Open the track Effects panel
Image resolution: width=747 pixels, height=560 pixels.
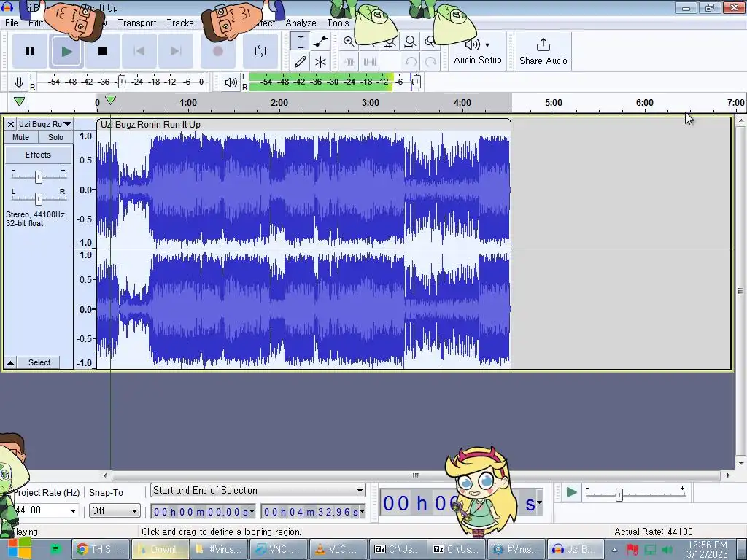[38, 155]
